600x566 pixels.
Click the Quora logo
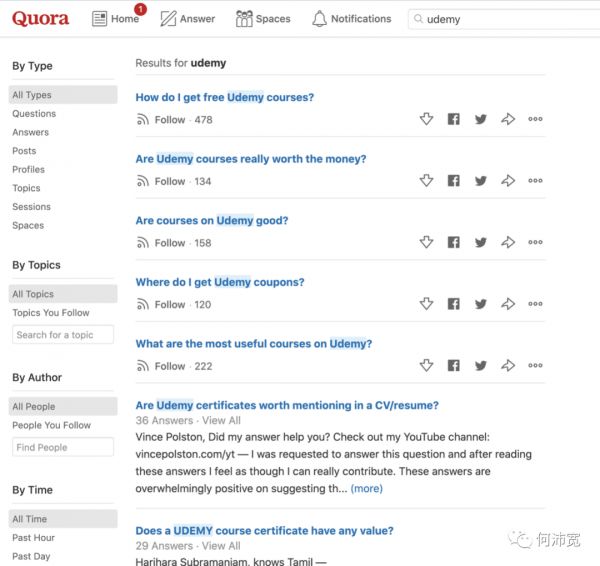coord(41,19)
